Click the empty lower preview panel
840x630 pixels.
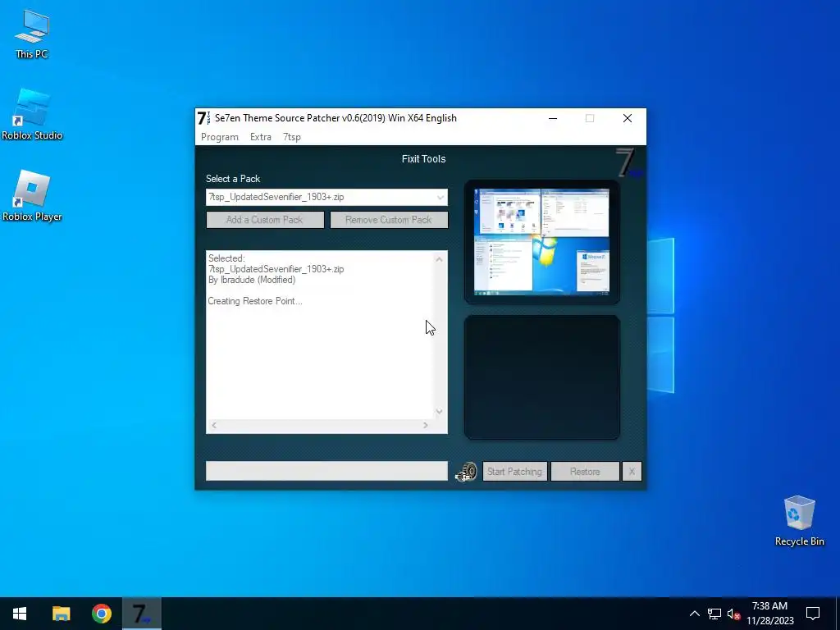(542, 377)
